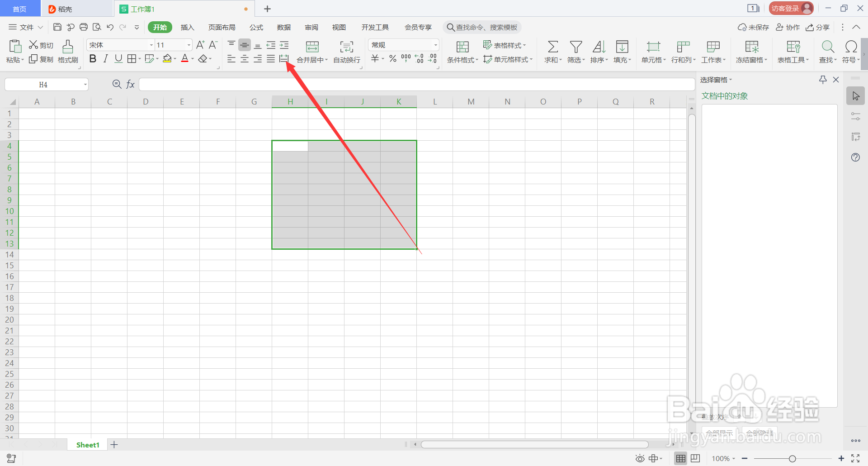Add a new sheet with plus button
The width and height of the screenshot is (868, 466).
[114, 445]
